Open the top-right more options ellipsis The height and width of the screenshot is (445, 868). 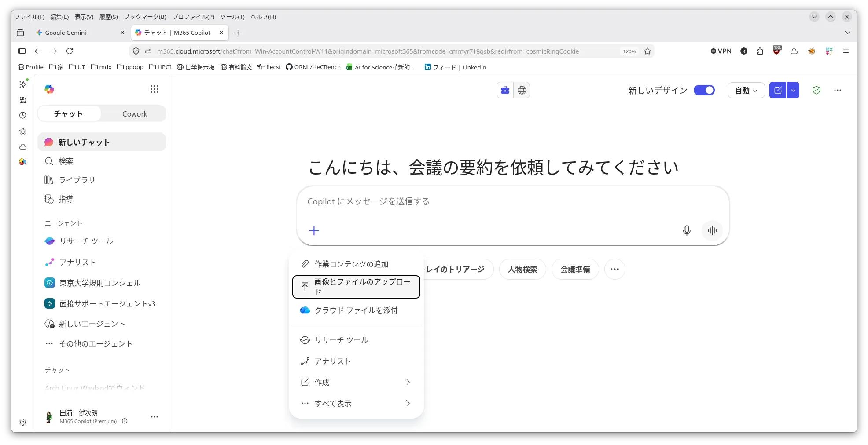(838, 90)
